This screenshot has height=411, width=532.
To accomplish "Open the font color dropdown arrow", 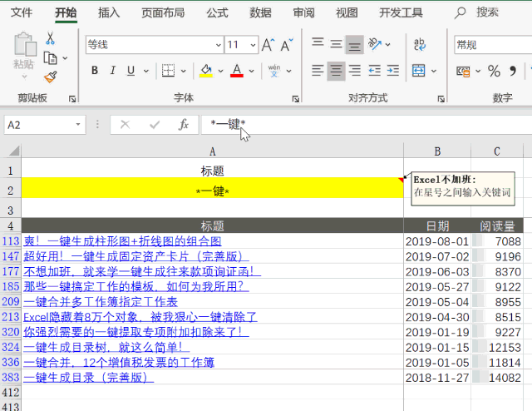I will [251, 71].
